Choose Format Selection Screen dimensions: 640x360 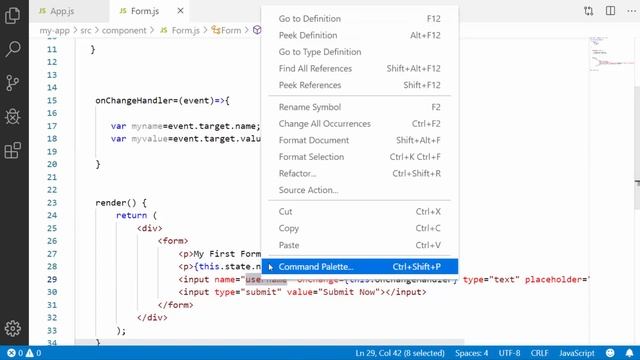[x=360, y=157]
